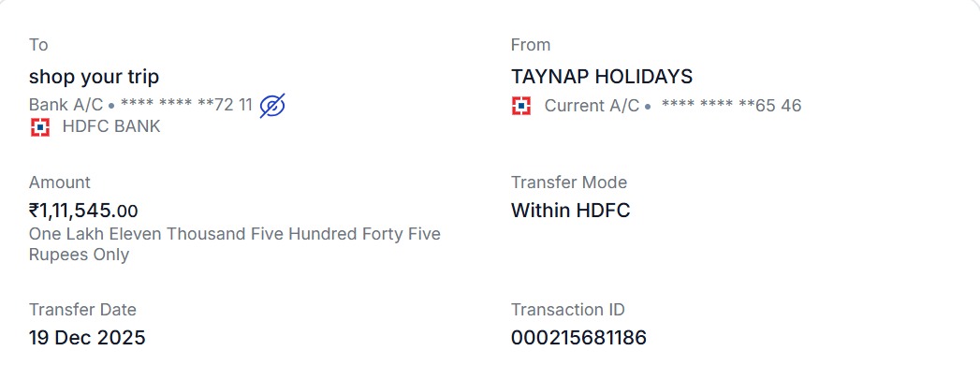Click masked beneficiary account ending 72 11
Viewport: 980px width, 380px height.
[x=186, y=105]
